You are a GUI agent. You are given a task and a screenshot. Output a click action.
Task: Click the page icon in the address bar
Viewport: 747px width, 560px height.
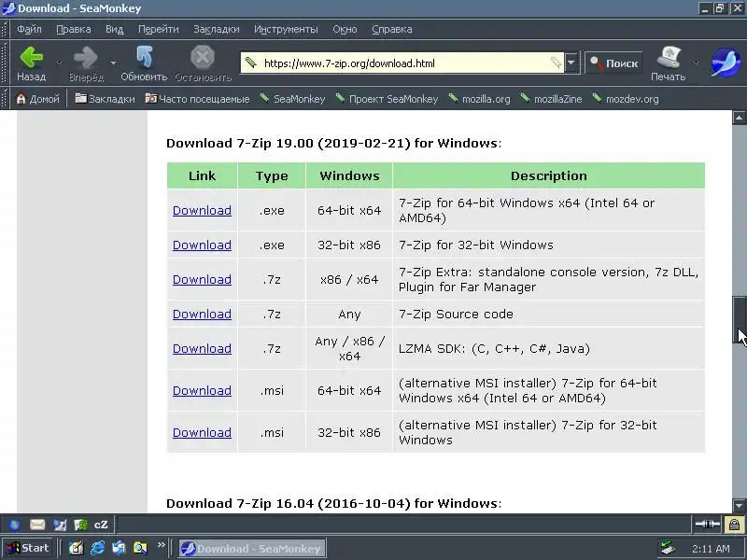click(x=250, y=63)
